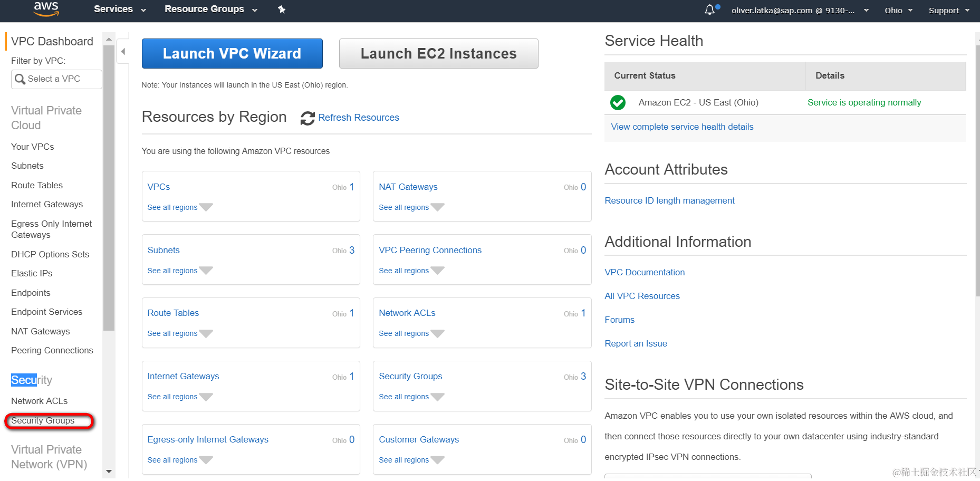Image resolution: width=980 pixels, height=481 pixels.
Task: Collapse the left navigation pane arrow
Action: [x=123, y=52]
